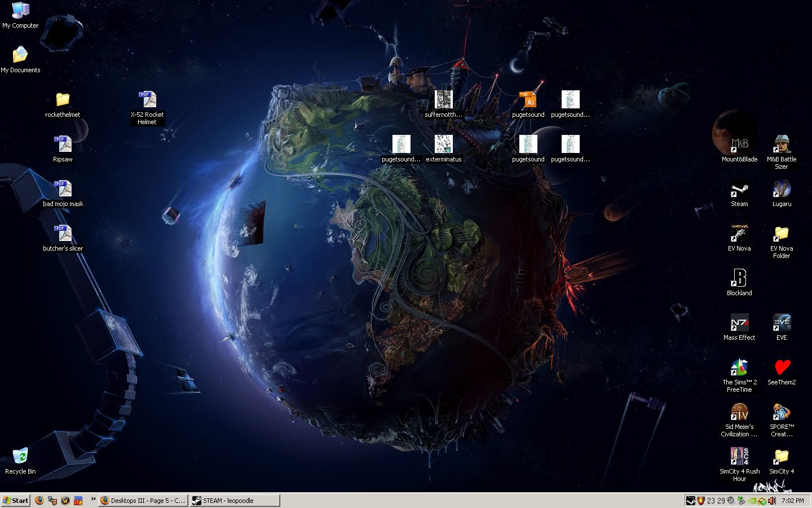
Task: Select the SimCity 4 folder shortcut
Action: (782, 461)
